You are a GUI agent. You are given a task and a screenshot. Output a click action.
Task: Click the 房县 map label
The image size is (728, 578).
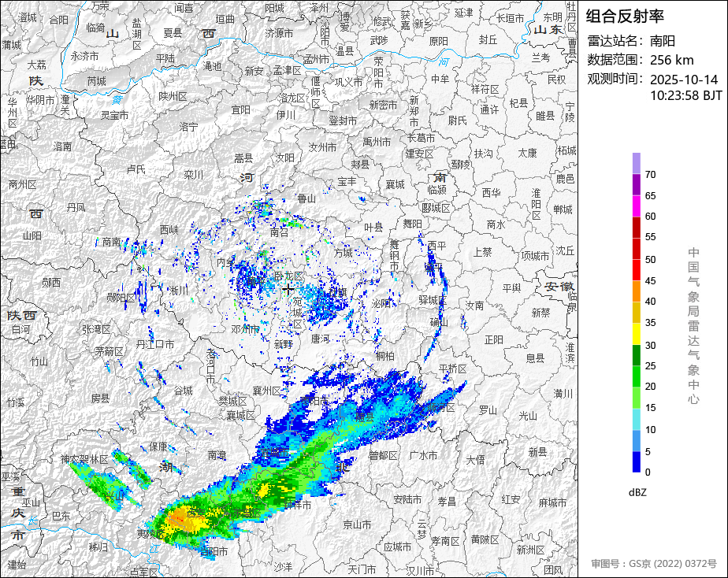100,398
